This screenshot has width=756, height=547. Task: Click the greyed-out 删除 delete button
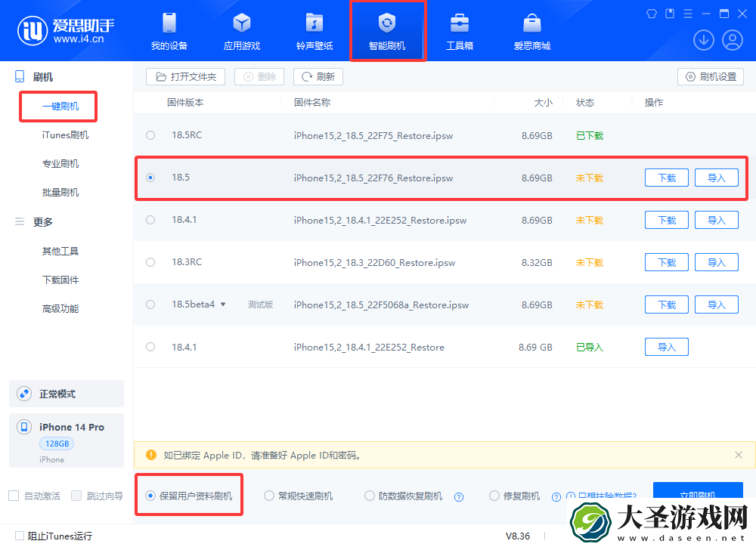[x=259, y=76]
